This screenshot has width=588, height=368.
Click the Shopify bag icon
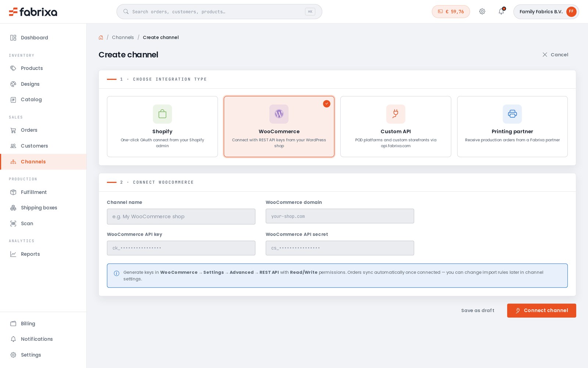(x=162, y=114)
